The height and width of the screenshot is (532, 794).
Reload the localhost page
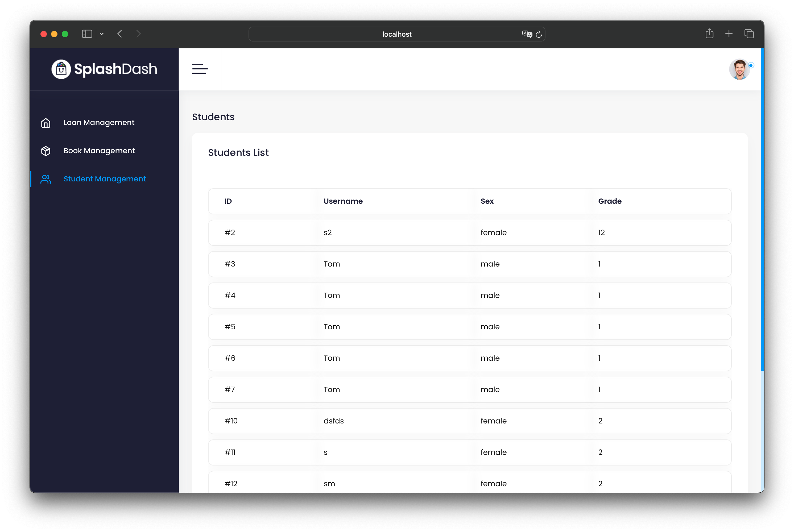(539, 34)
